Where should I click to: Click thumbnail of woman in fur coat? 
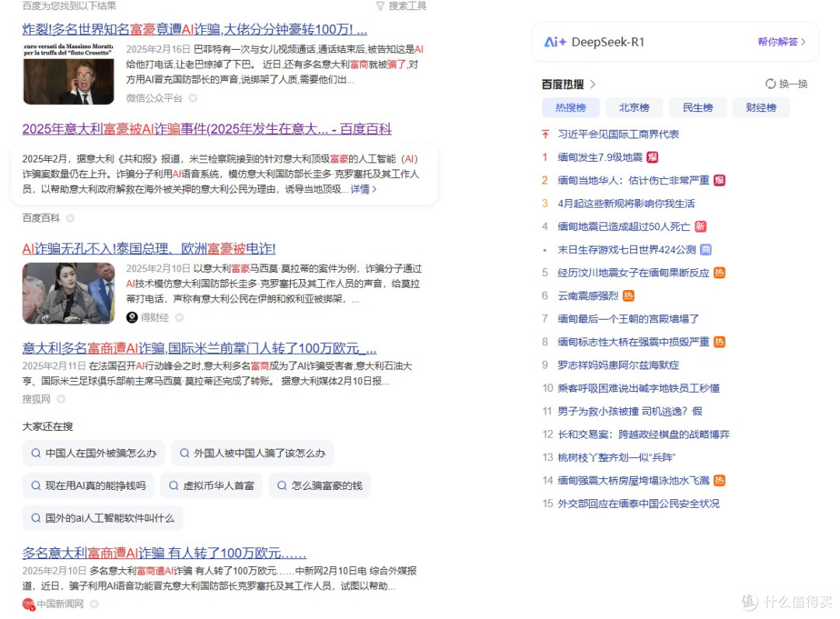(68, 293)
